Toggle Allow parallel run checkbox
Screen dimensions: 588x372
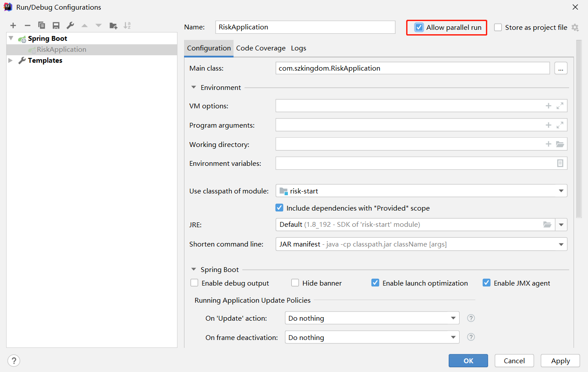point(419,27)
